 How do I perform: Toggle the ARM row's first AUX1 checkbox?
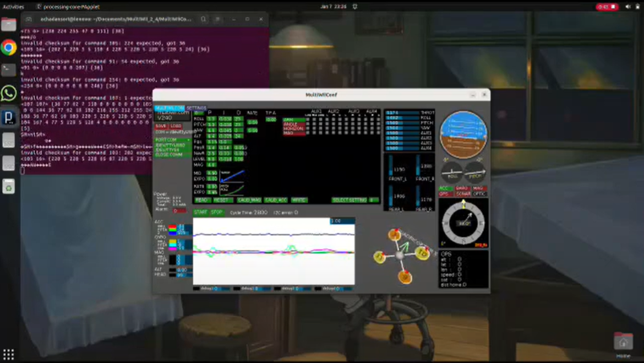pyautogui.click(x=308, y=120)
